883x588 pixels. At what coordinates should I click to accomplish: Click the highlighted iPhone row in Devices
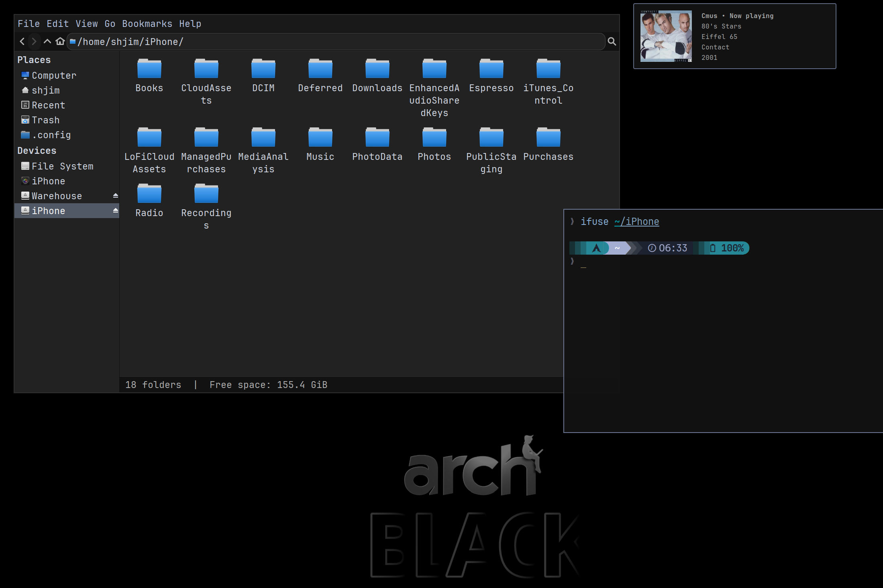point(67,211)
